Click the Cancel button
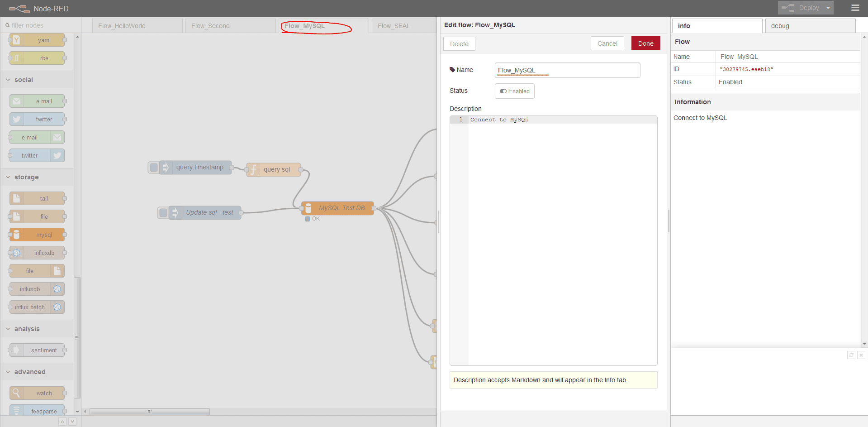Image resolution: width=868 pixels, height=427 pixels. (x=607, y=43)
